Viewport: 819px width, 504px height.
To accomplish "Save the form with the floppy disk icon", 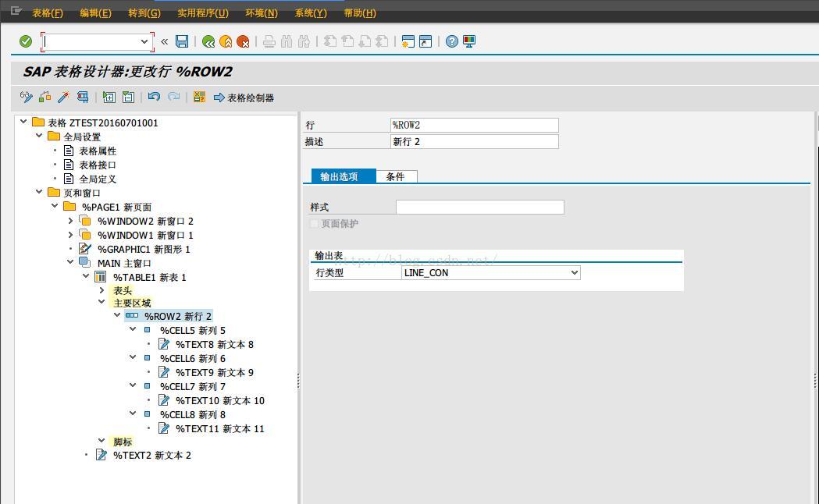I will (182, 41).
